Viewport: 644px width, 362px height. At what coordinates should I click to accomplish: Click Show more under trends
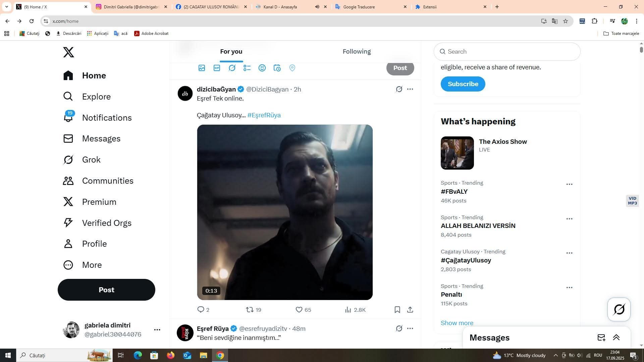pos(457,323)
